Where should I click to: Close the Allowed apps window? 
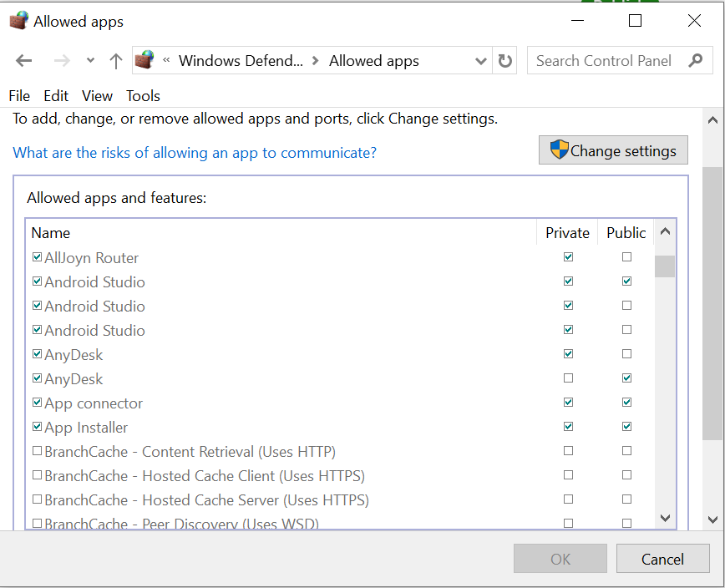pos(694,21)
